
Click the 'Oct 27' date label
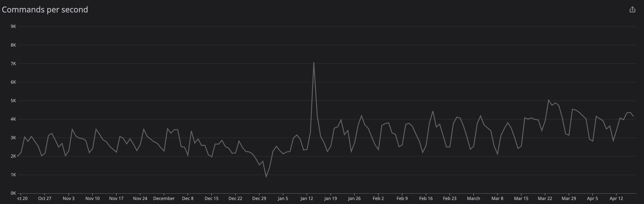pyautogui.click(x=45, y=198)
